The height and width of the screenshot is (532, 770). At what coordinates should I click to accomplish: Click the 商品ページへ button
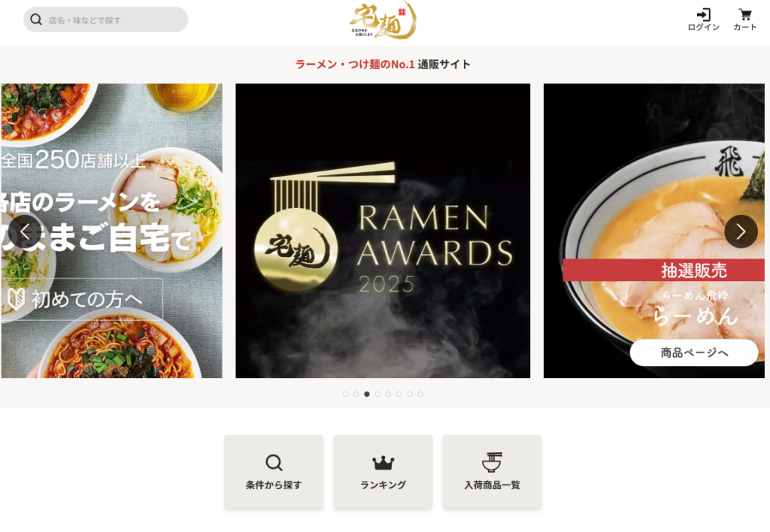click(694, 352)
